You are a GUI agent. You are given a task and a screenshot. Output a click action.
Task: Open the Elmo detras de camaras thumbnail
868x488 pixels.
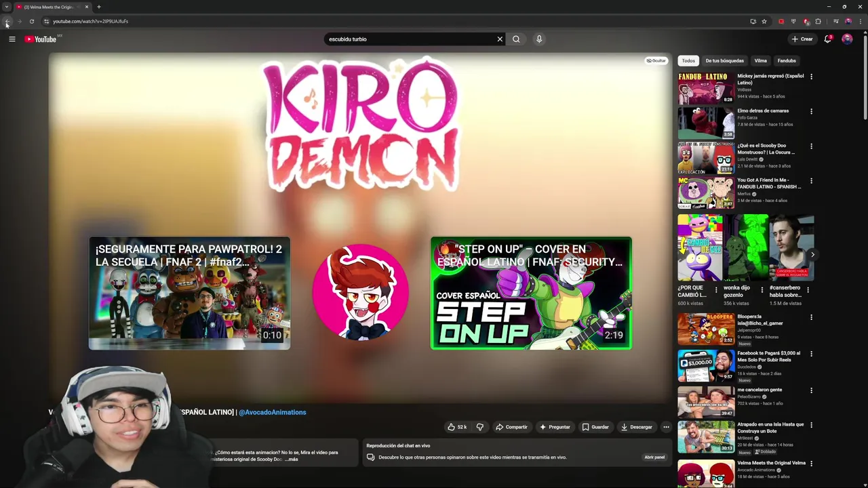point(705,123)
